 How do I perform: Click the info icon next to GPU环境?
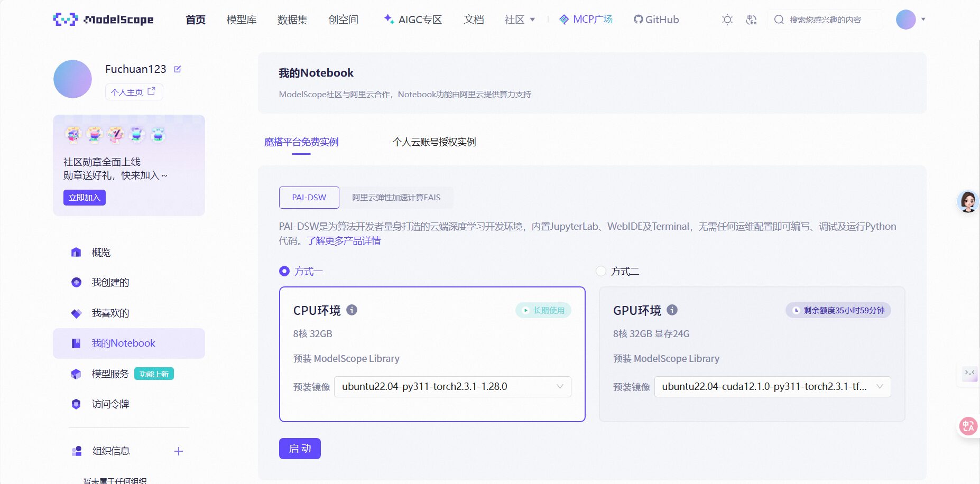click(672, 310)
